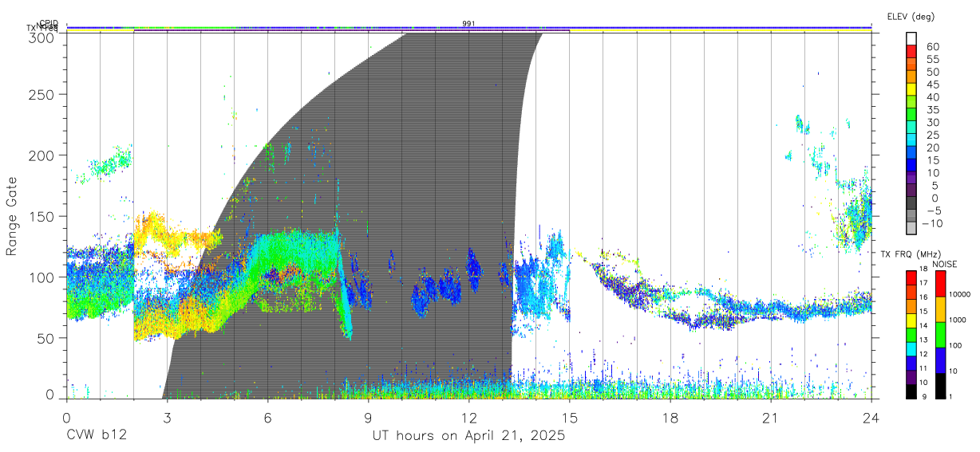The width and height of the screenshot is (980, 452).
Task: Select the 'Range Gate' y-axis label
Action: [x=12, y=217]
